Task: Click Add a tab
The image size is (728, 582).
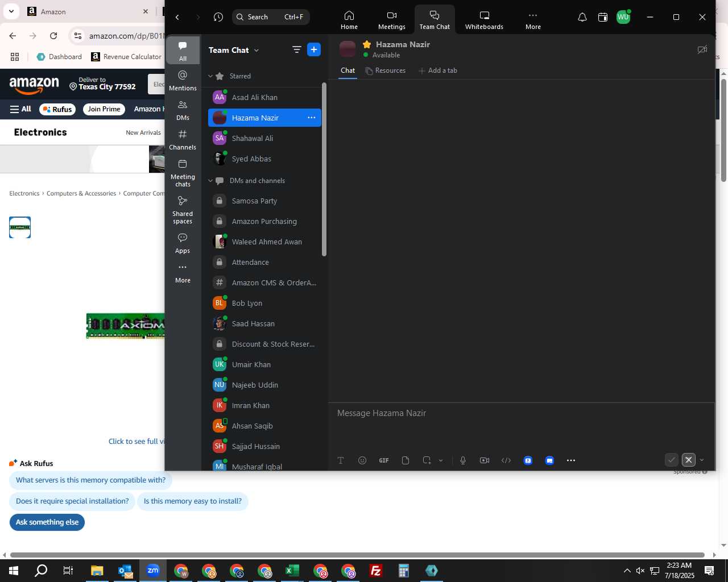Action: [x=438, y=70]
